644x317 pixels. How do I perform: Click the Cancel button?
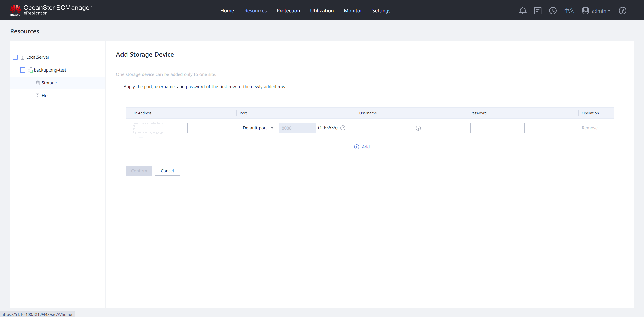click(x=167, y=171)
